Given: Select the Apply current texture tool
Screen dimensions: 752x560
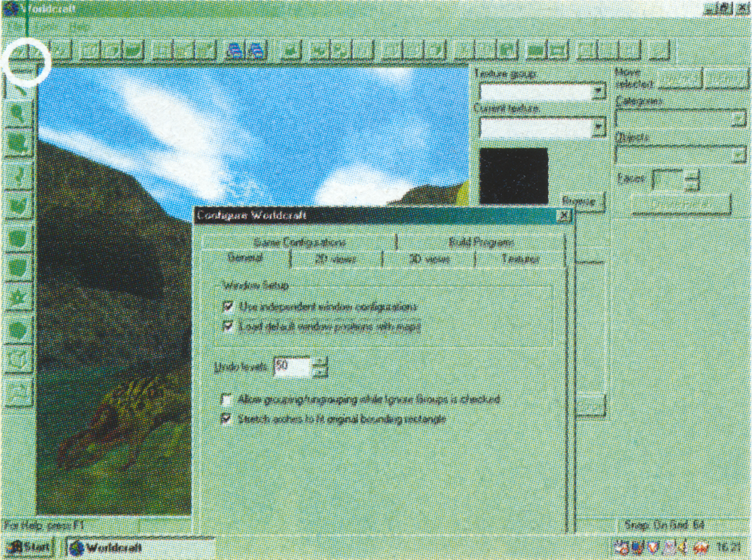Looking at the screenshot, I should pos(18,267).
